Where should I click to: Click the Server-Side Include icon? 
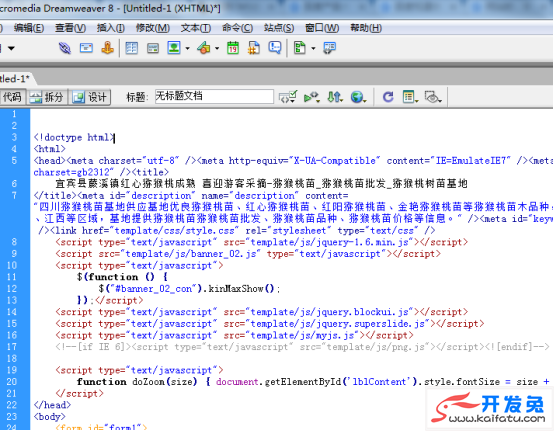click(254, 48)
